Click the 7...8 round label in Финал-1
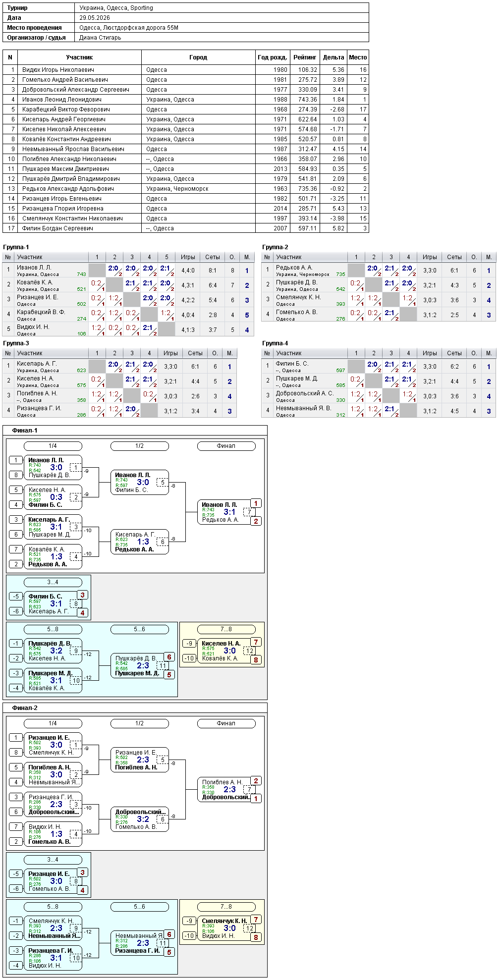The height and width of the screenshot is (980, 501). (x=226, y=629)
